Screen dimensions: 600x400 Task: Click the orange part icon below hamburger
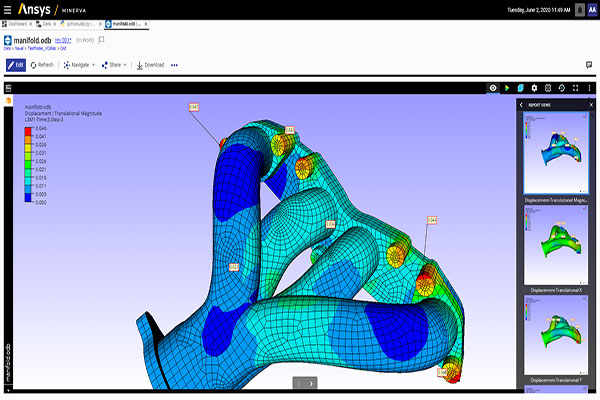[x=8, y=101]
